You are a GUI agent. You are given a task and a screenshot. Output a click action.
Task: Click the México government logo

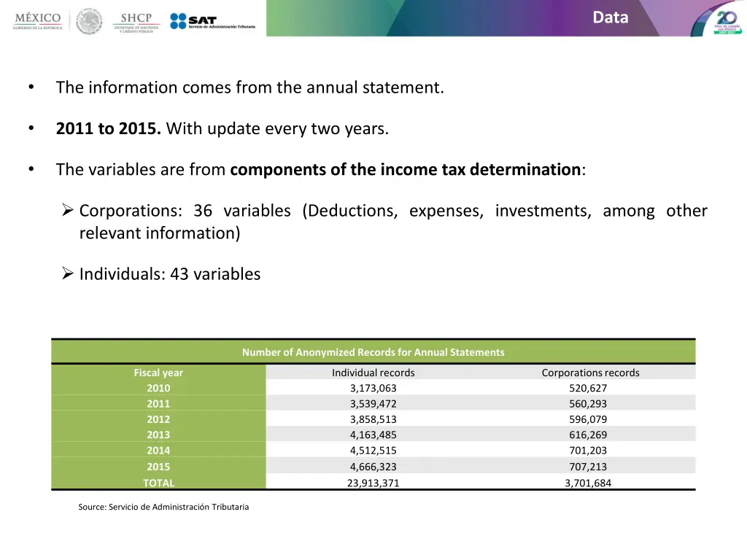point(38,21)
